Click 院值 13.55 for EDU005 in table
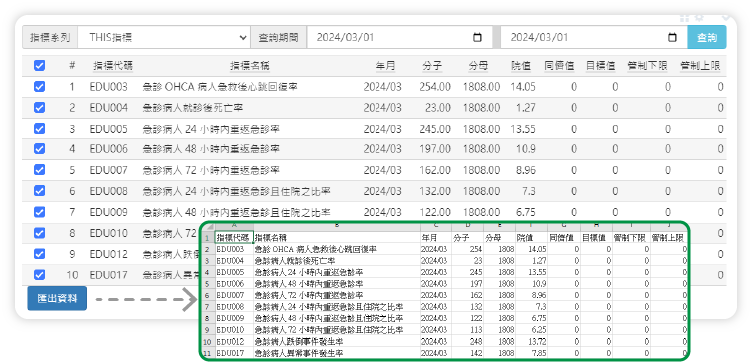The width and height of the screenshot is (752, 362). 523,129
